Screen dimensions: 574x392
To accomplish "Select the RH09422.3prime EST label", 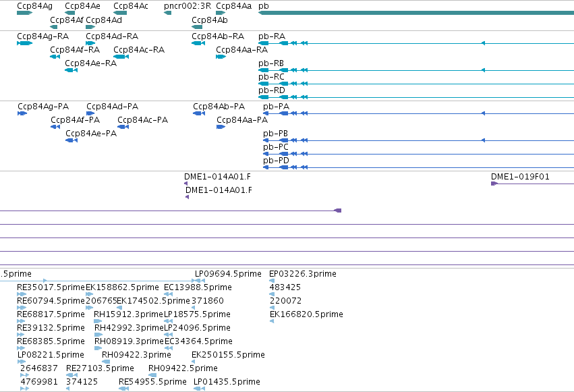I will [136, 355].
